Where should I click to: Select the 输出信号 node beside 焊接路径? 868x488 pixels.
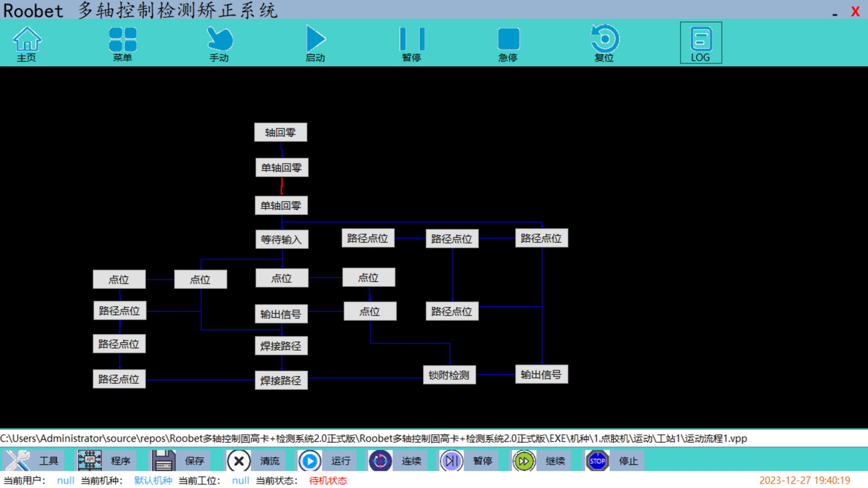[281, 314]
